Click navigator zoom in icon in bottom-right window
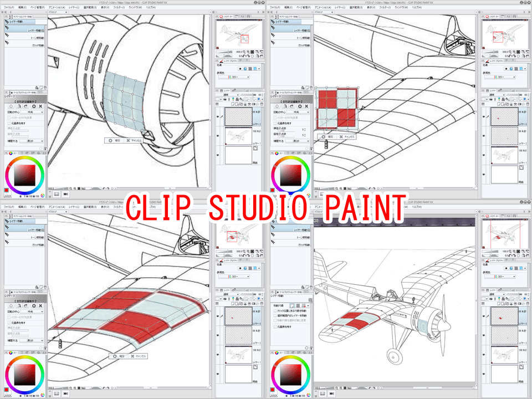The image size is (532, 399). click(x=514, y=252)
